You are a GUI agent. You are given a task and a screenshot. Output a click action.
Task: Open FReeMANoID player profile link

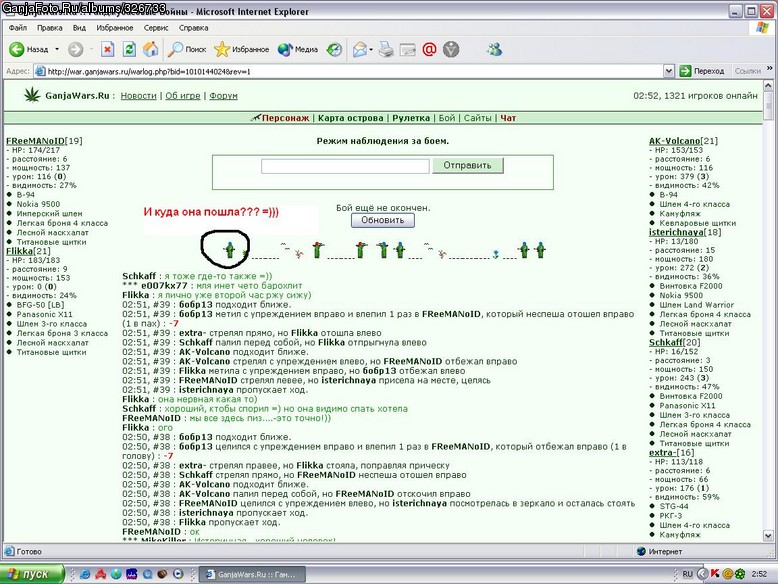pos(35,141)
